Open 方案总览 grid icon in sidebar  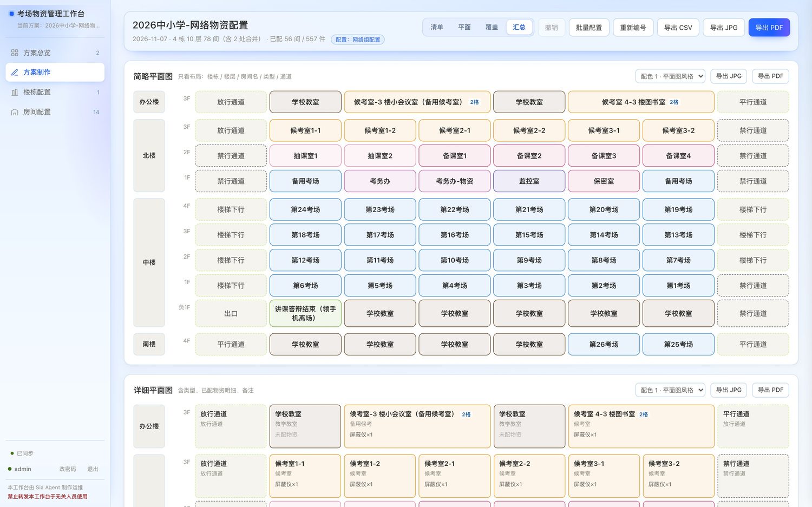point(15,53)
